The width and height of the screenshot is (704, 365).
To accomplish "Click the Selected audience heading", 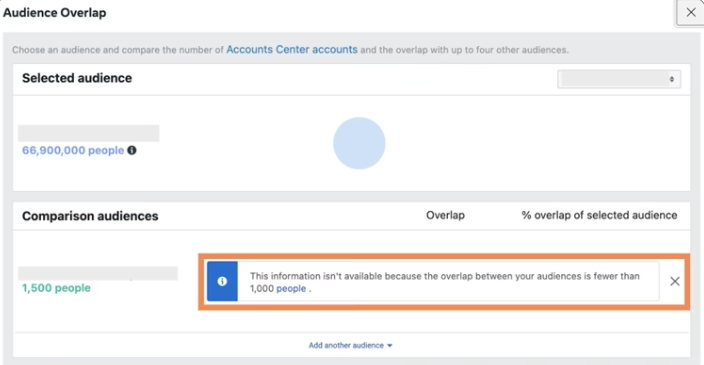I will tap(77, 78).
